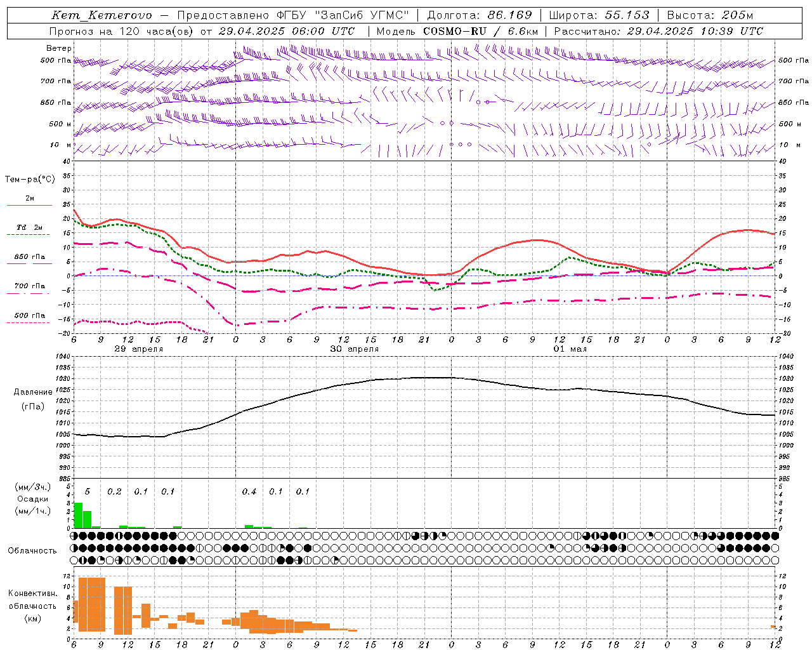The width and height of the screenshot is (812, 650).
Task: Click the precipitation total 0.2
Action: [x=114, y=492]
